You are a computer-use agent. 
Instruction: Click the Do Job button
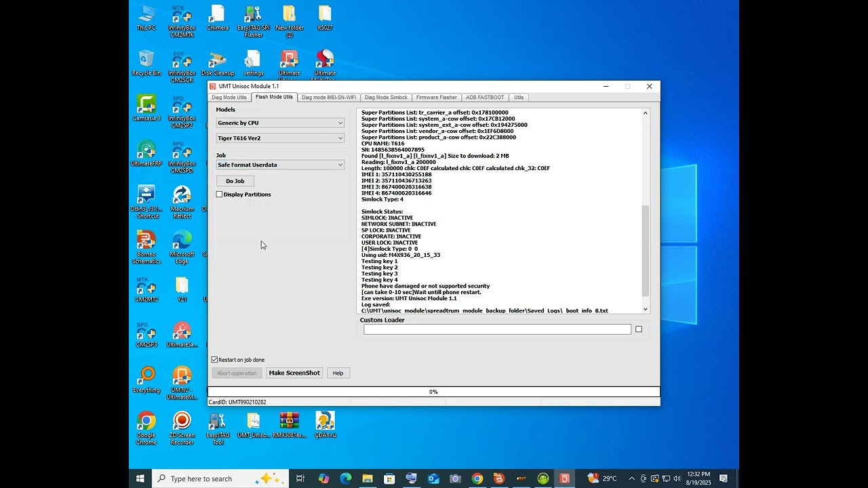235,181
